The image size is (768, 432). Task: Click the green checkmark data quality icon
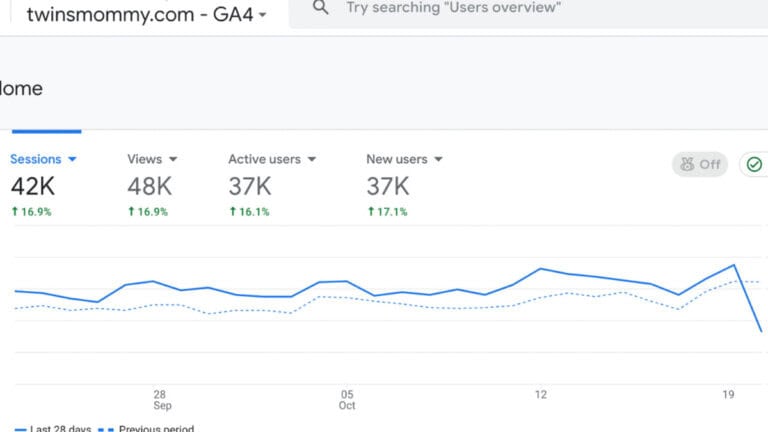point(754,164)
